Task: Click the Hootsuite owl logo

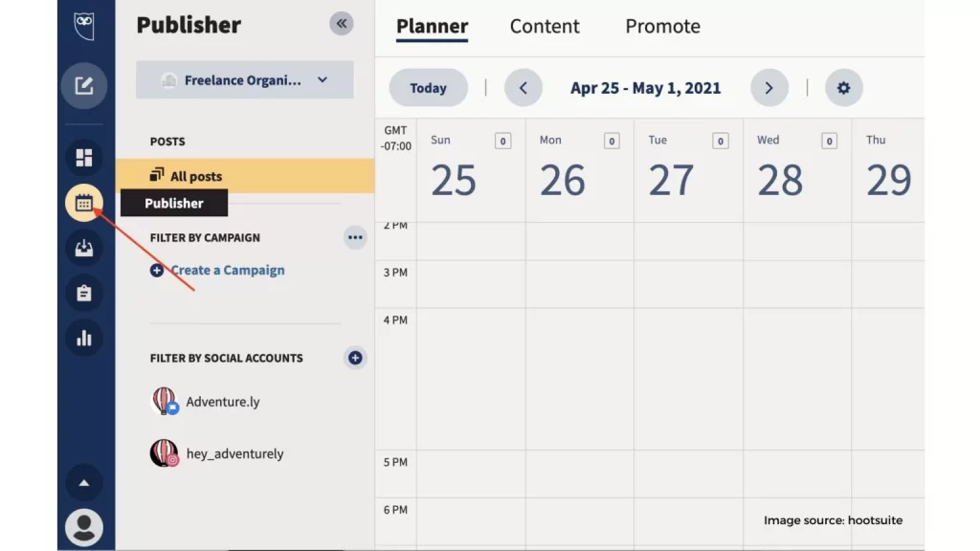Action: 84,26
